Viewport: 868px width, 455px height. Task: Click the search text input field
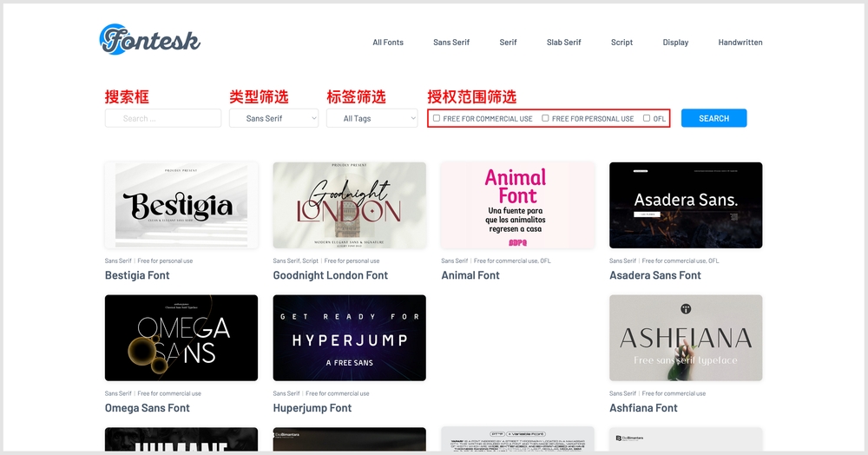[163, 118]
